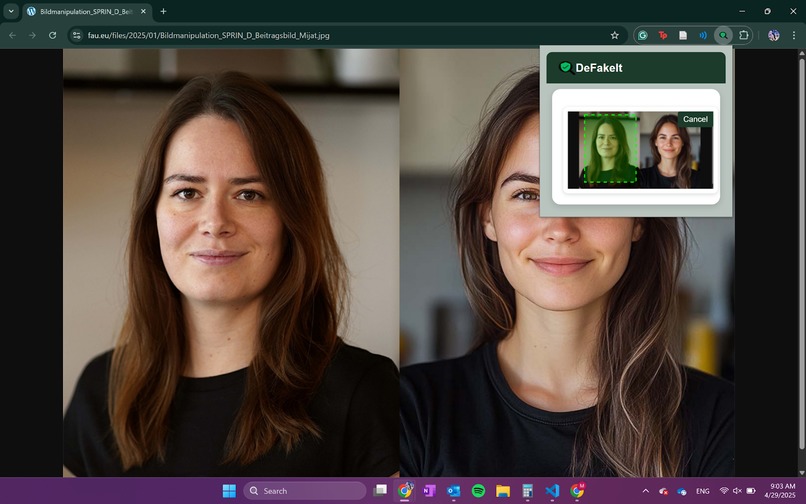
Task: Open the blue sound waves extension
Action: [x=703, y=35]
